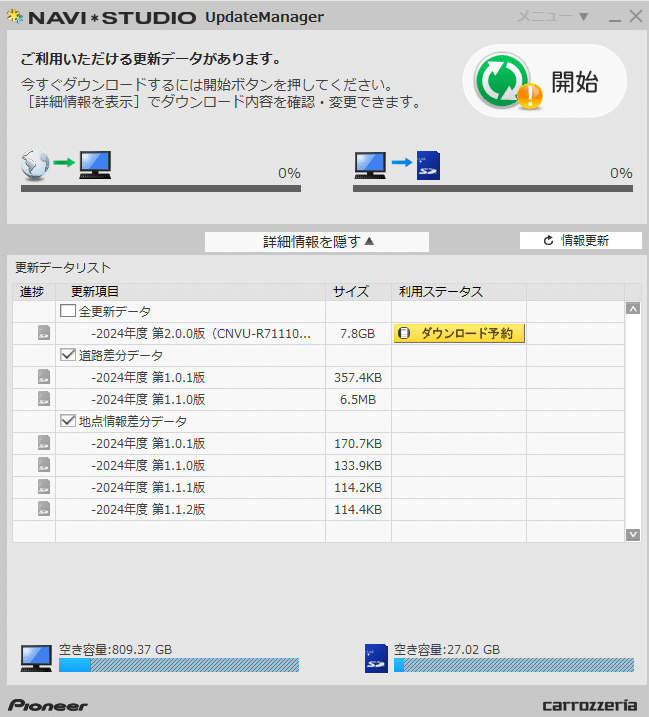649x717 pixels.
Task: Click the list scroll up arrow
Action: [633, 309]
